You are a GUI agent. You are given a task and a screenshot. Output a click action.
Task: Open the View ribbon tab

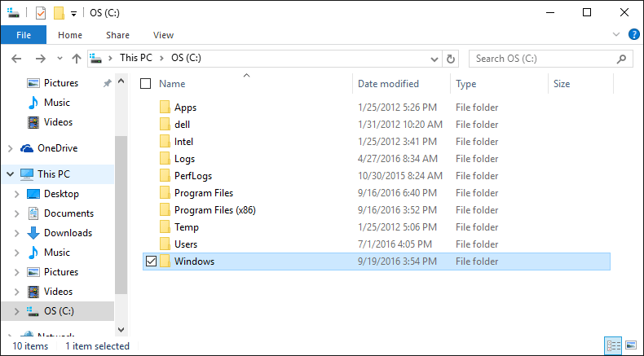tap(163, 35)
